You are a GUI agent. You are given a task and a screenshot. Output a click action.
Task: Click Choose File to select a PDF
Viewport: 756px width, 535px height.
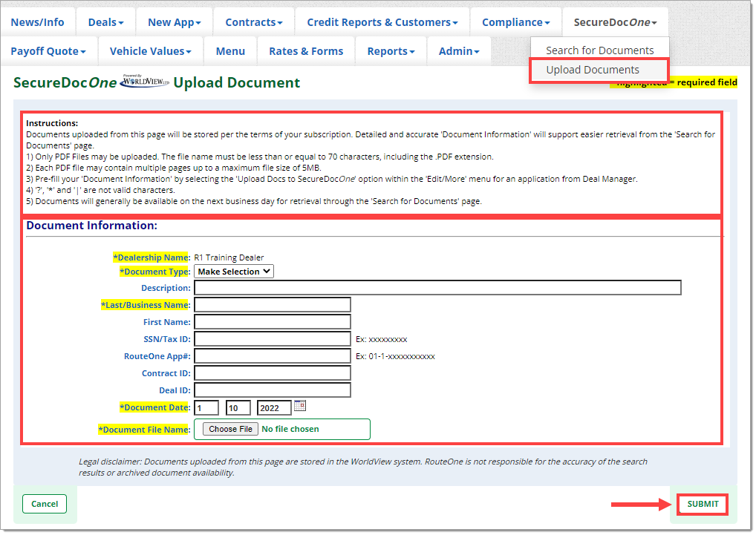point(231,429)
